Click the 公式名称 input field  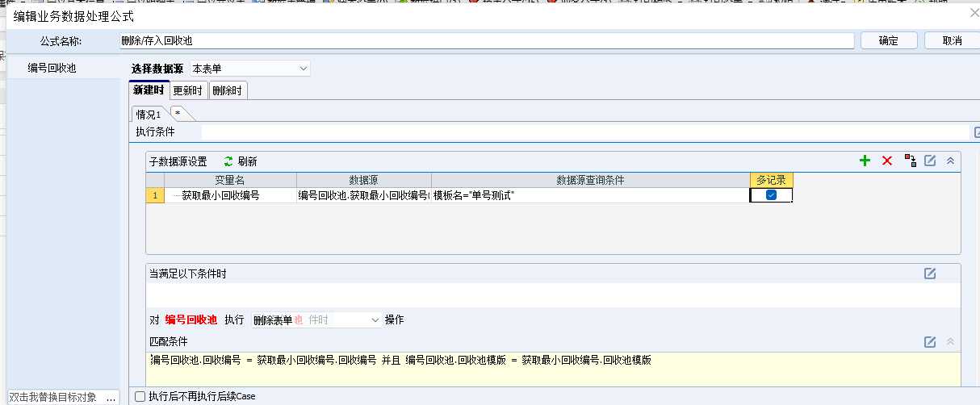coord(487,40)
